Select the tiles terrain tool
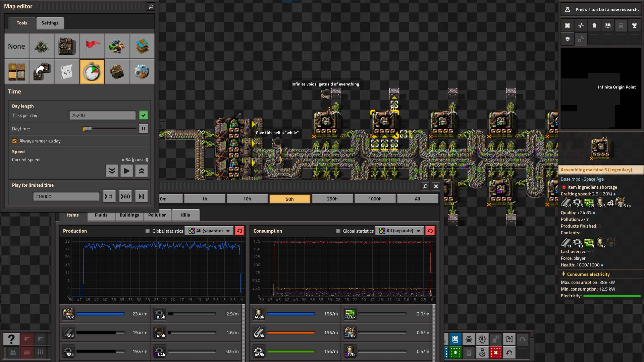The width and height of the screenshot is (644, 362). tap(16, 72)
